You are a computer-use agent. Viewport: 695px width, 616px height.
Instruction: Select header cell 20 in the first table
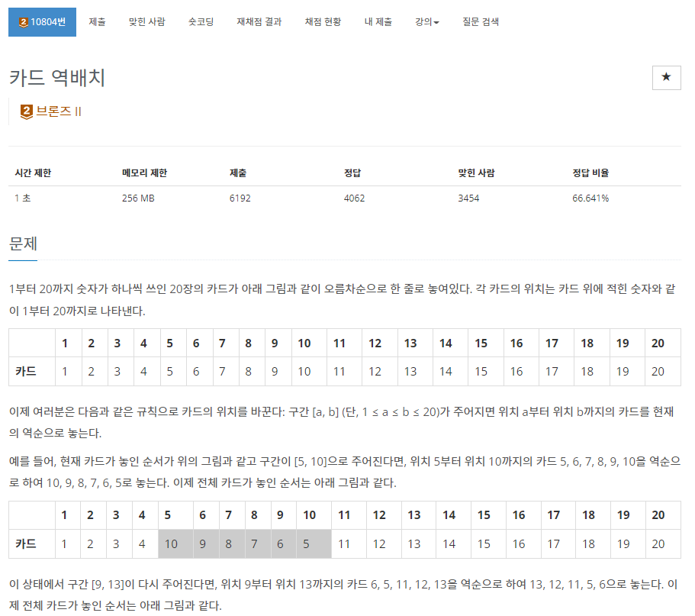[x=663, y=343]
